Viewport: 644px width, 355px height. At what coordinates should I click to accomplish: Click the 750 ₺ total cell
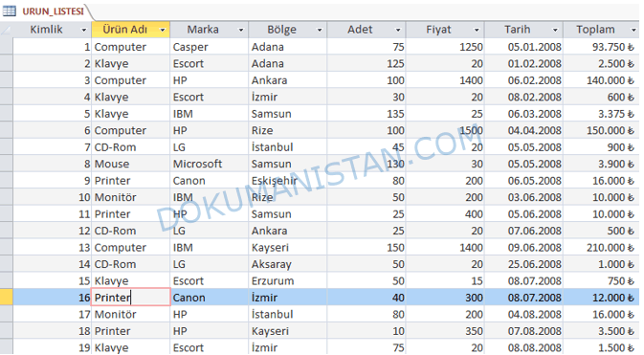pos(601,280)
